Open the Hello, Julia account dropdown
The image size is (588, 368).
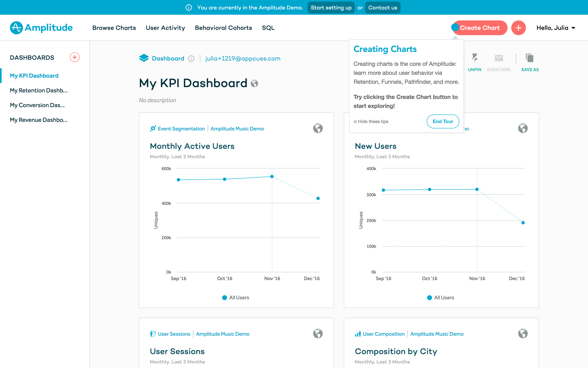coord(556,28)
